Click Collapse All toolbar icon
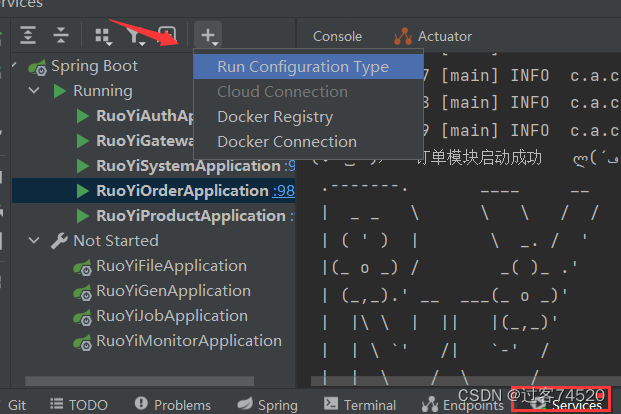621x414 pixels. coord(61,35)
